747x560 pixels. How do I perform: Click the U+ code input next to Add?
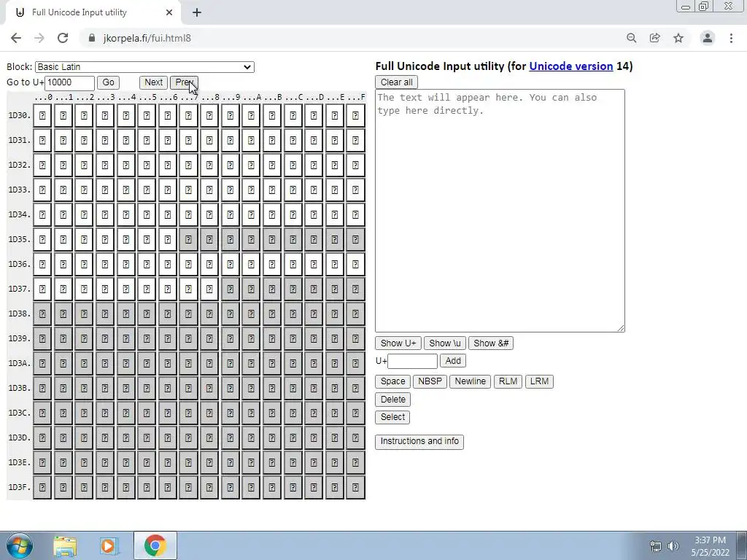412,361
